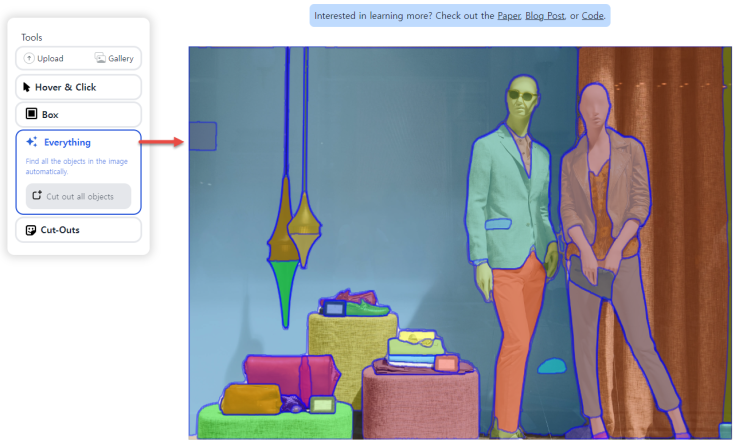Open the Paper link
This screenshot has width=743, height=448.
tap(508, 16)
